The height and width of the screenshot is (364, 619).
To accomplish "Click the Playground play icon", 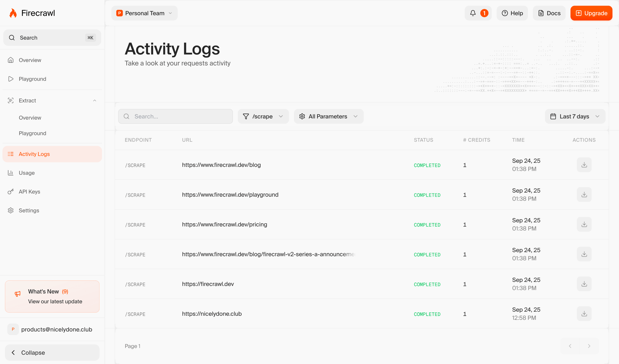I will 11,79.
